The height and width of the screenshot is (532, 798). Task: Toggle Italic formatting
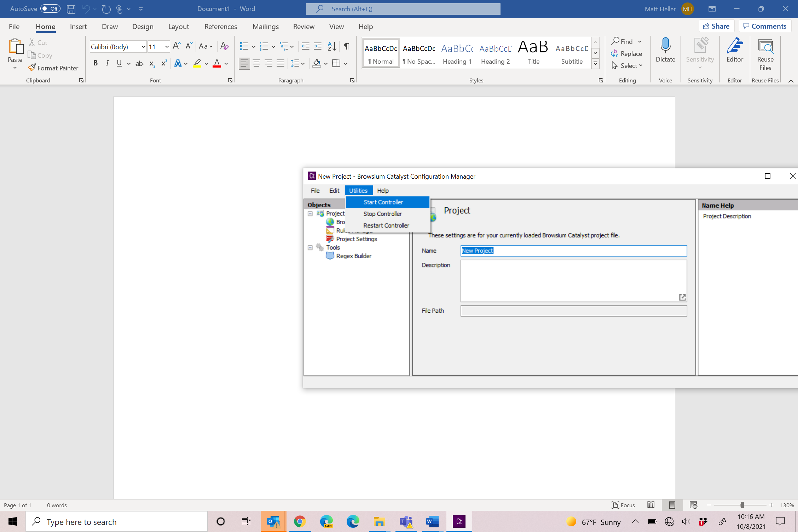point(107,63)
